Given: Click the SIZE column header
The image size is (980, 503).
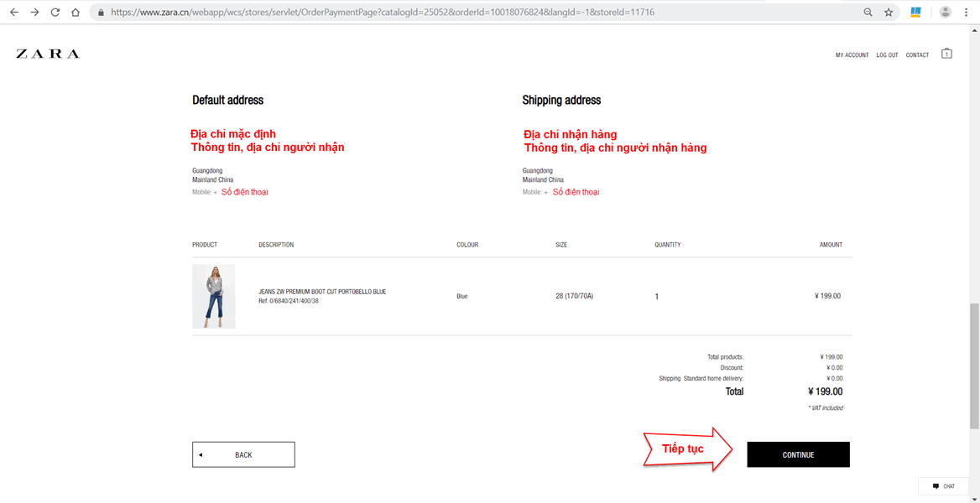Looking at the screenshot, I should (x=561, y=245).
